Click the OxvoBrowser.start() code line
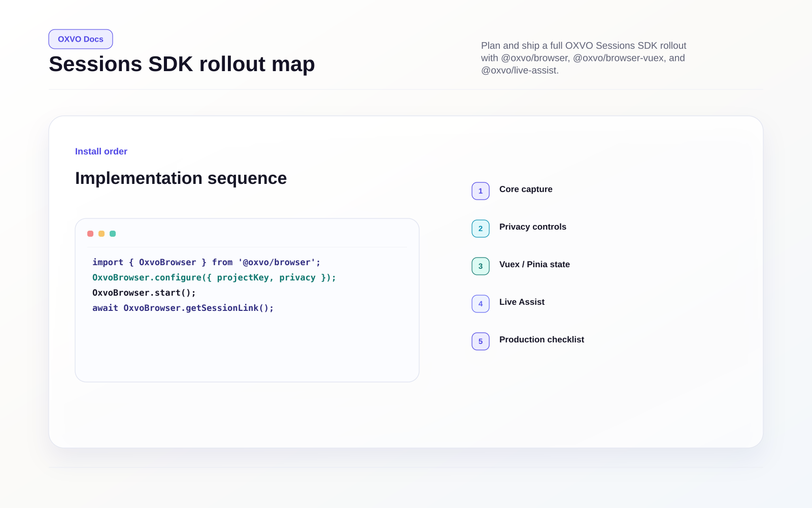 point(144,293)
